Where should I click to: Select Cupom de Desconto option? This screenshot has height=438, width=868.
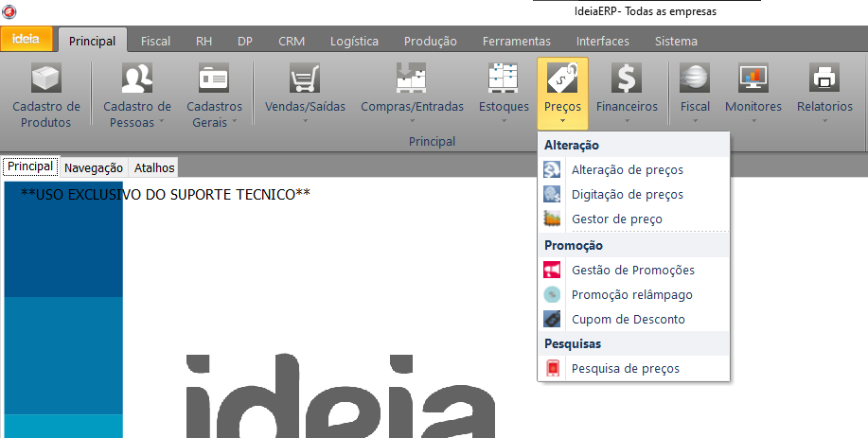(628, 320)
